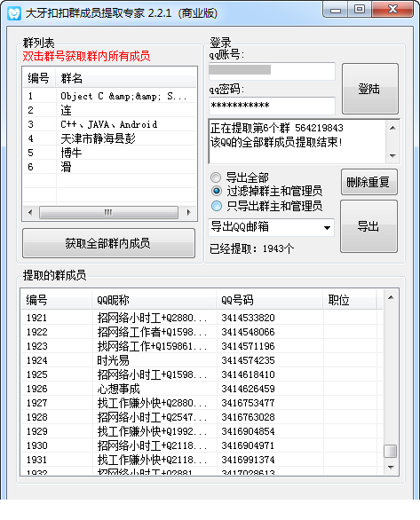420x520 pixels.
Task: Click the tooth app icon in title bar
Action: (14, 13)
